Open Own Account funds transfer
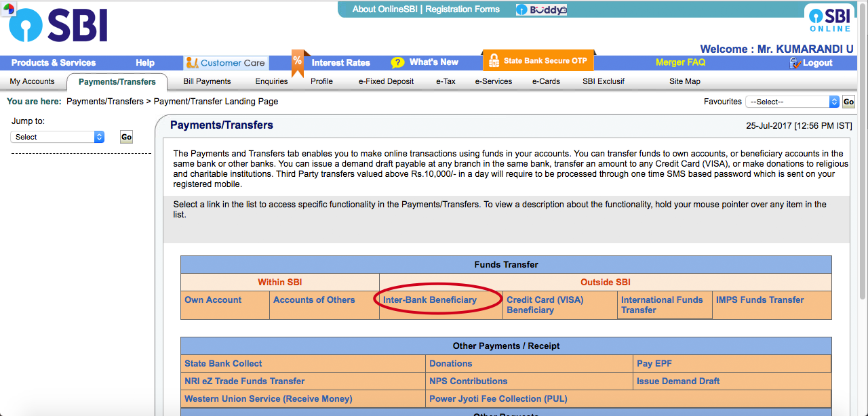This screenshot has width=868, height=416. tap(213, 300)
